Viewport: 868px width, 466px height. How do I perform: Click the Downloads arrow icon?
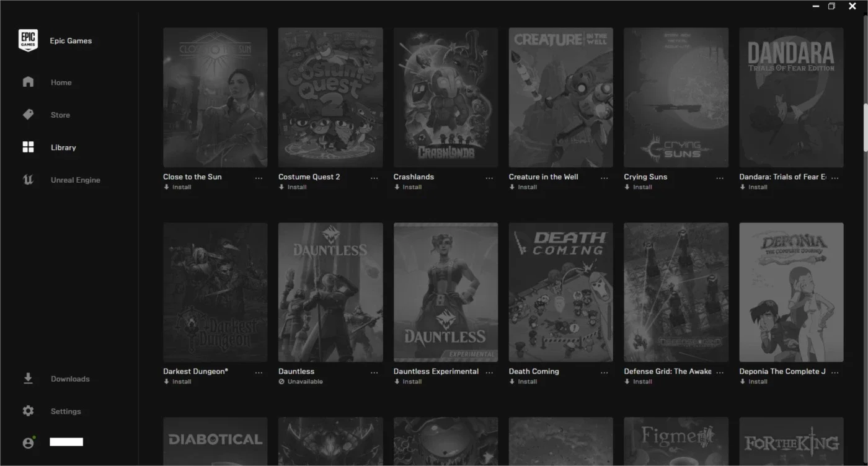[28, 379]
